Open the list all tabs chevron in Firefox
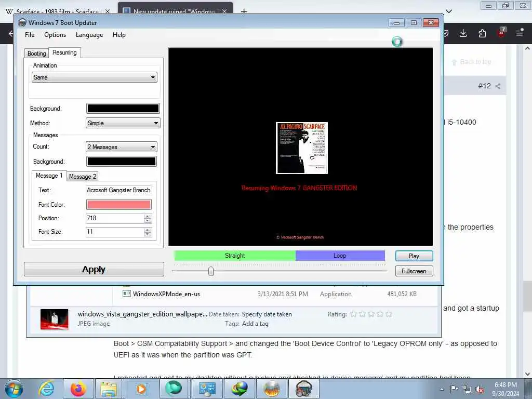Image resolution: width=532 pixels, height=399 pixels. (449, 11)
